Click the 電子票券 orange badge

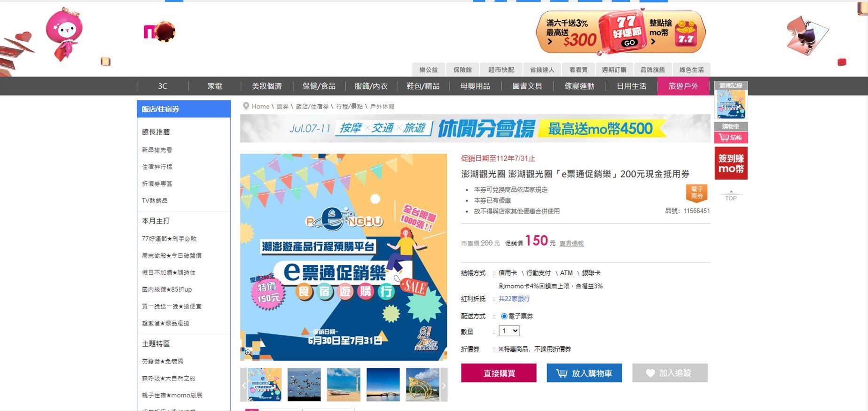(x=696, y=193)
